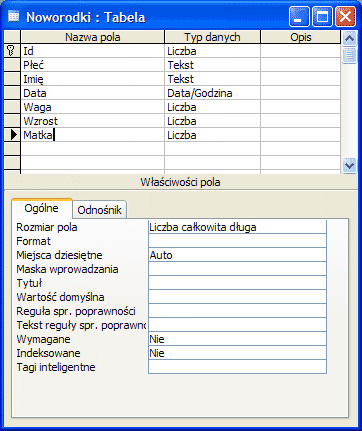Click the description cell for the Matka row
The width and height of the screenshot is (362, 431).
[301, 135]
